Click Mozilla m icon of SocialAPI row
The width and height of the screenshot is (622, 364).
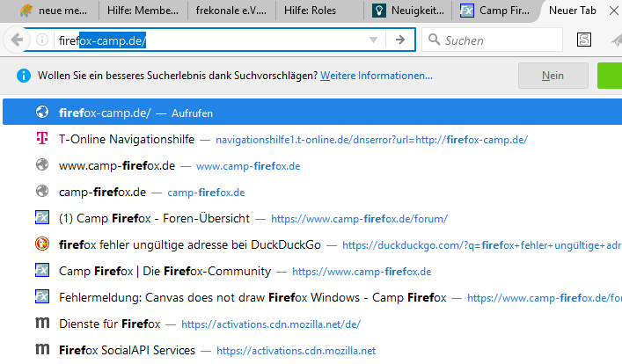pyautogui.click(x=42, y=349)
